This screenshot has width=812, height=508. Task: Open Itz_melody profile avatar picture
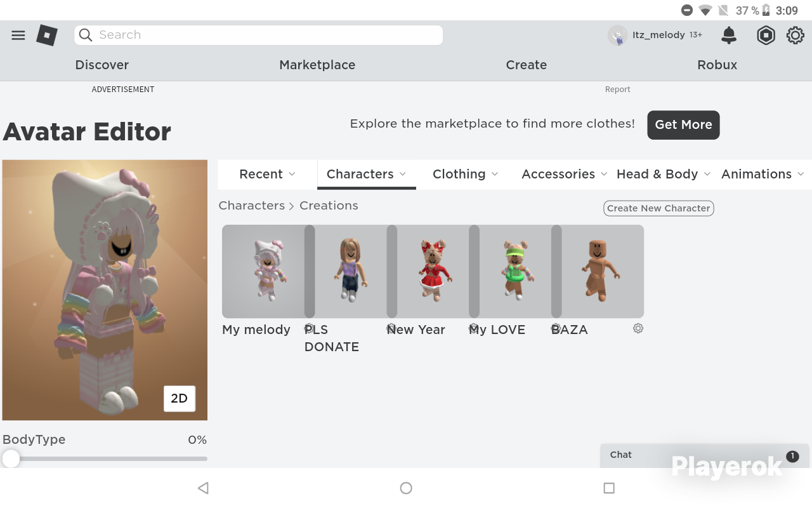click(617, 36)
